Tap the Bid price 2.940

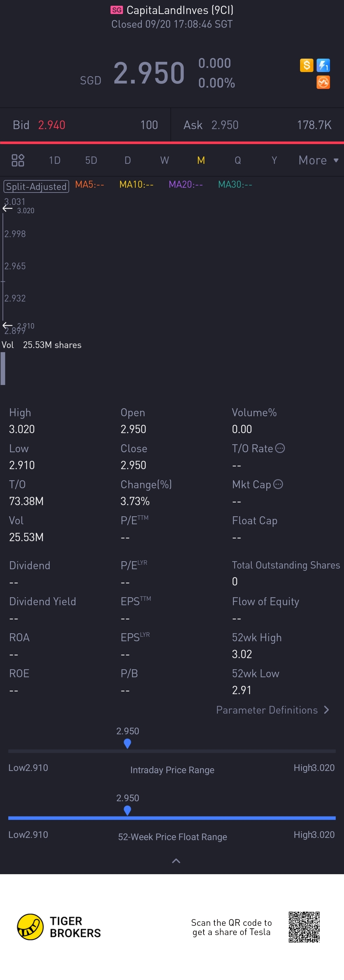pos(52,125)
